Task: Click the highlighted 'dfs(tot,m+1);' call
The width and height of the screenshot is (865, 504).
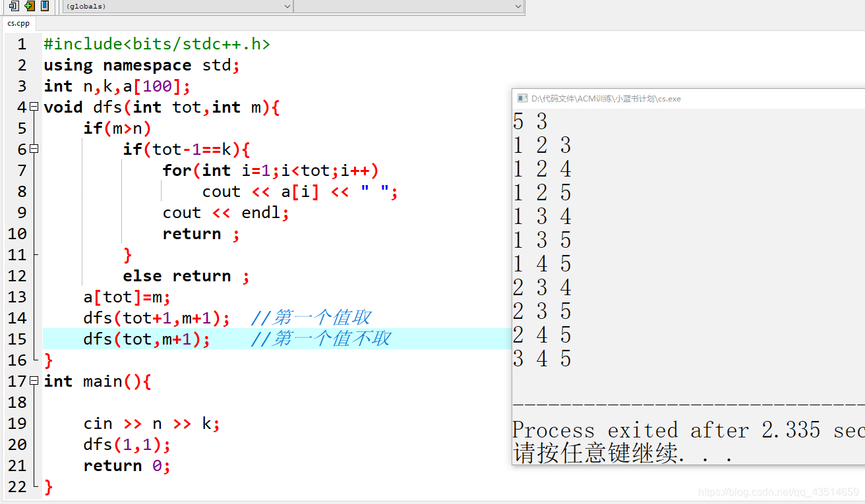Action: [147, 339]
